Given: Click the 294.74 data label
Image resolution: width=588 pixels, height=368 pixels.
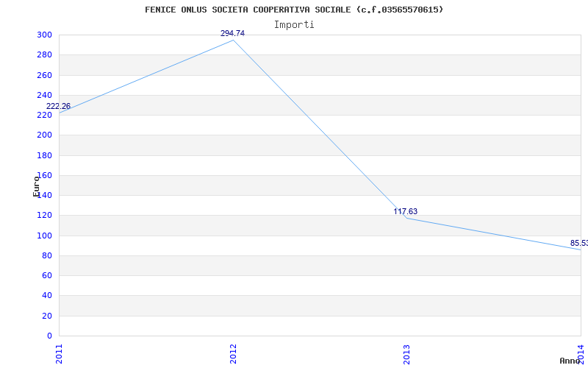Looking at the screenshot, I should pos(232,33).
